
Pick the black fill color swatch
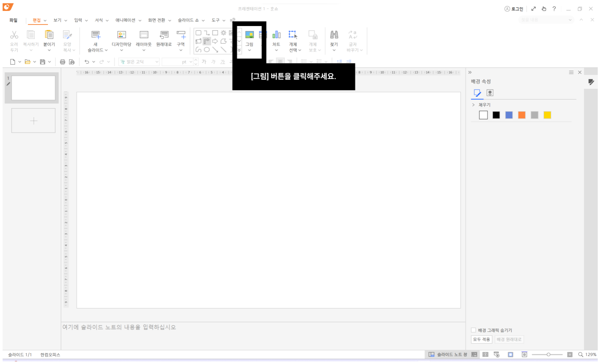coord(496,115)
